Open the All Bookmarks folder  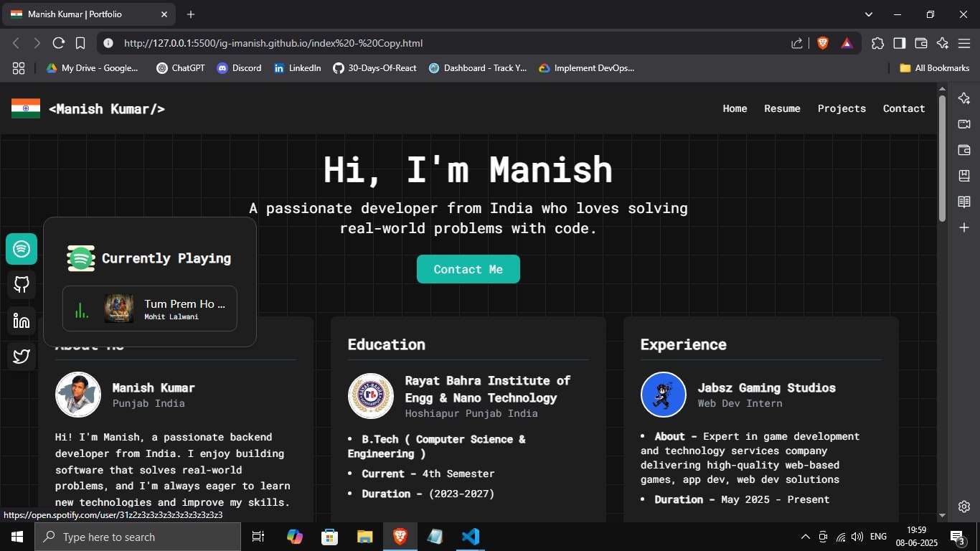pos(934,68)
